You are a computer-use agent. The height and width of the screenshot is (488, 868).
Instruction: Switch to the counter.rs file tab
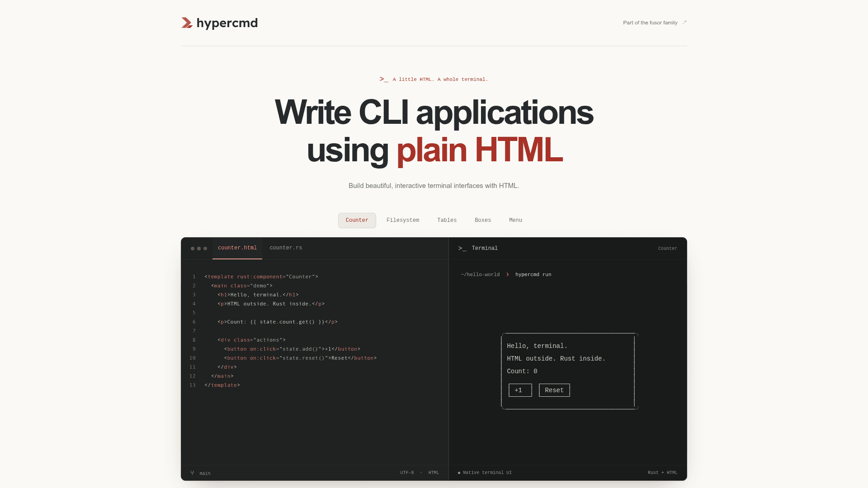click(x=286, y=248)
